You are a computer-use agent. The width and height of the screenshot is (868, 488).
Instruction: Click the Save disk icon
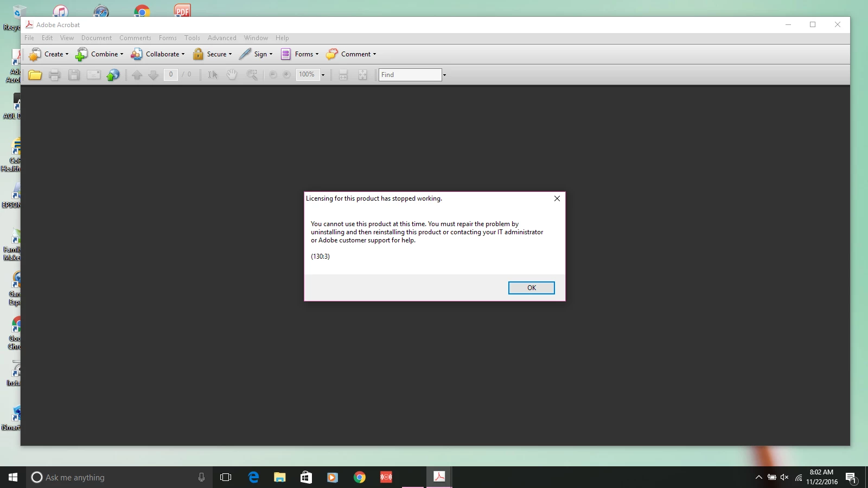pyautogui.click(x=74, y=75)
